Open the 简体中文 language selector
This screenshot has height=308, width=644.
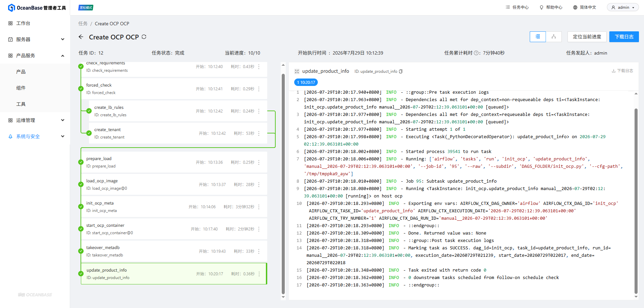point(585,7)
